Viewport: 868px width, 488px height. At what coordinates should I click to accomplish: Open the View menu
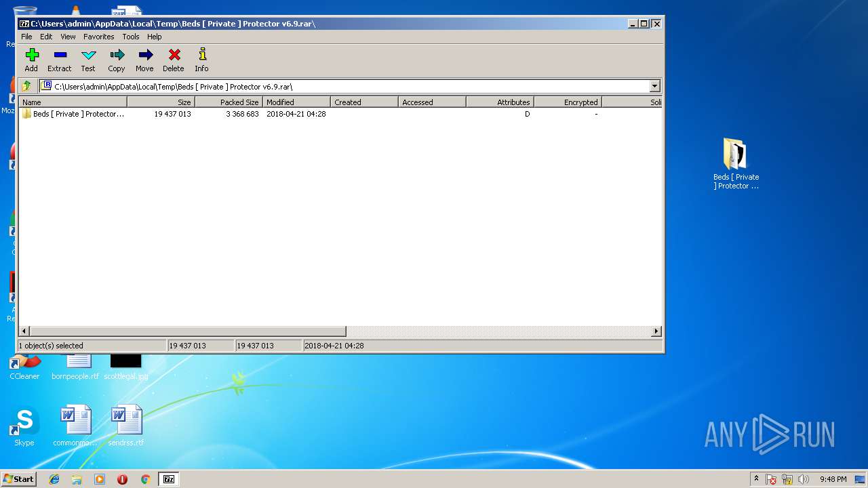click(x=68, y=37)
